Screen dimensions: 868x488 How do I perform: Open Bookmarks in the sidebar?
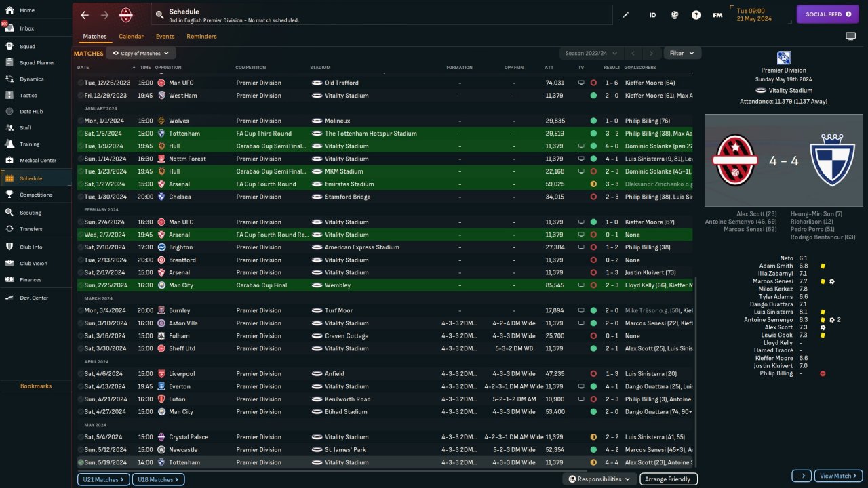pos(35,386)
